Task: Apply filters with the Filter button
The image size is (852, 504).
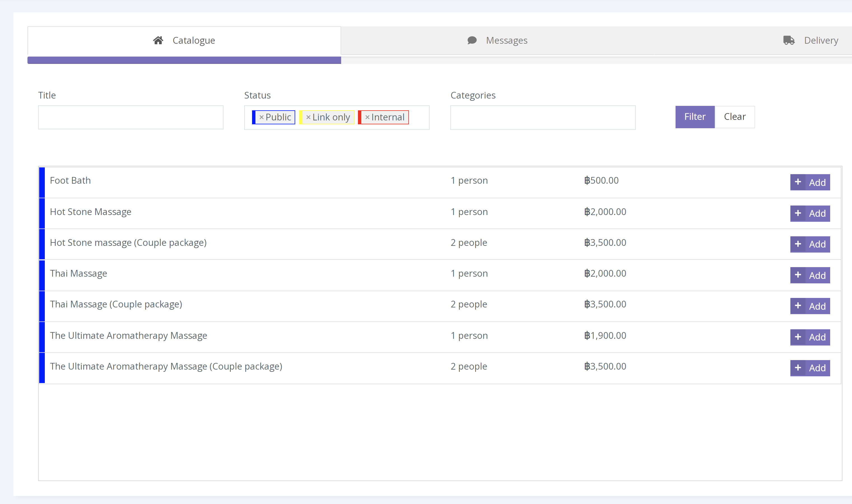Action: click(x=695, y=117)
